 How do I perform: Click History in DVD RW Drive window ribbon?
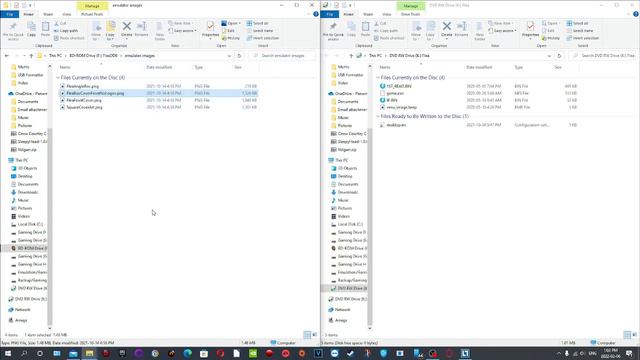pyautogui.click(x=551, y=38)
